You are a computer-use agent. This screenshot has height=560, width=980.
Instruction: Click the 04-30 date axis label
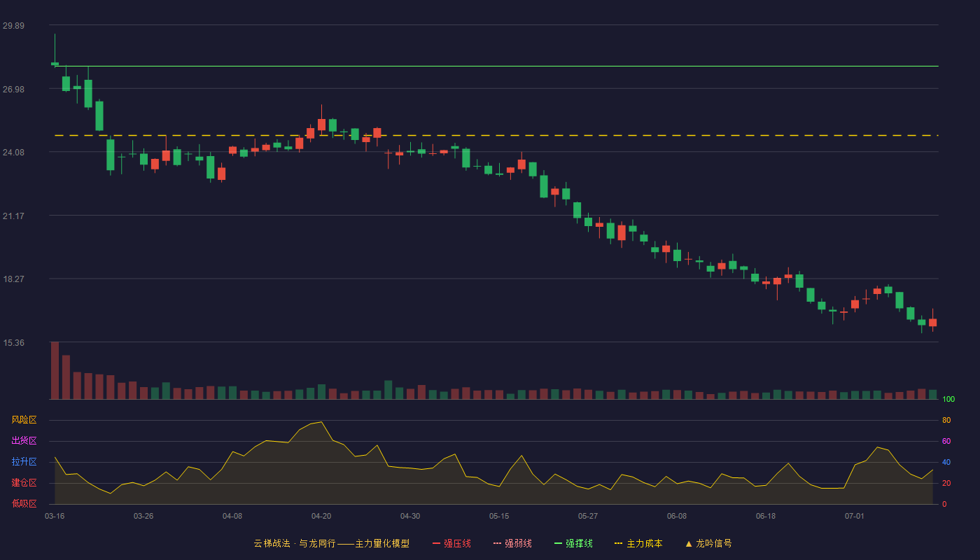click(410, 516)
